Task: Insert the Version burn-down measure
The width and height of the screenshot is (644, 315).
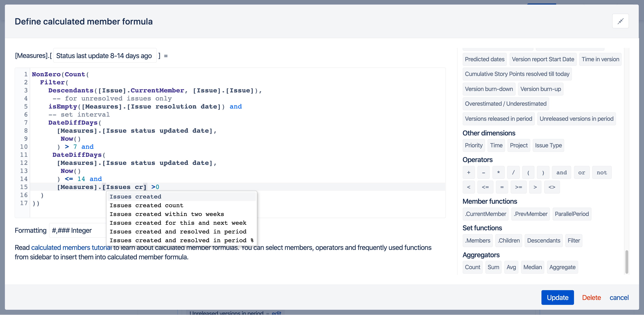Action: click(x=489, y=89)
